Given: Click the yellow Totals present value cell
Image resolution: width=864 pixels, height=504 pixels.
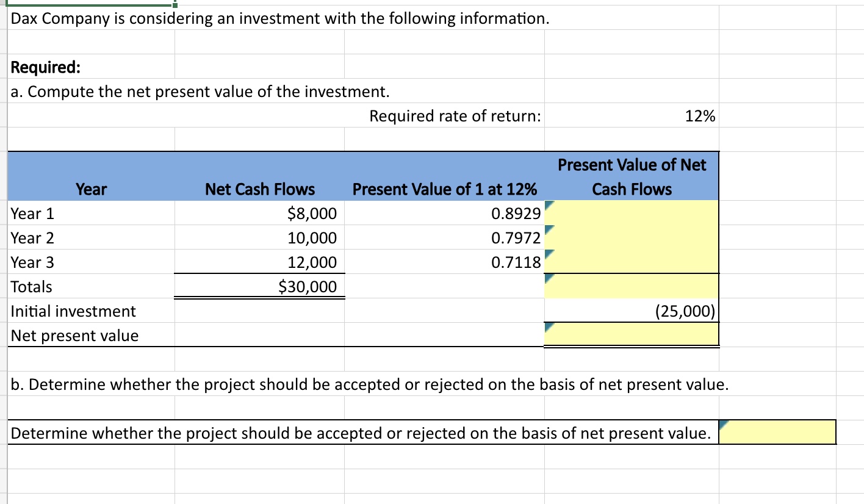Looking at the screenshot, I should [631, 287].
